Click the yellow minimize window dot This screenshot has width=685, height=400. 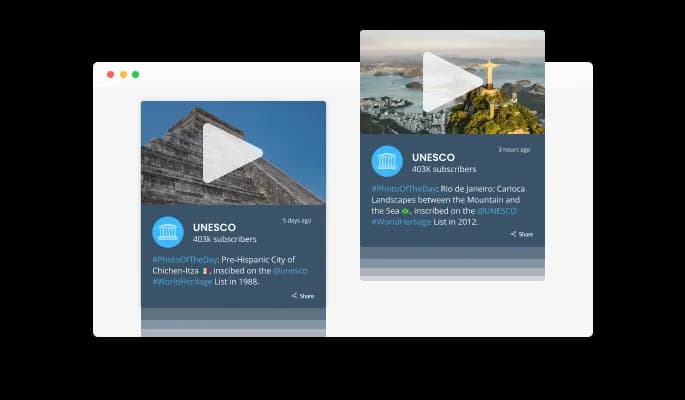124,75
